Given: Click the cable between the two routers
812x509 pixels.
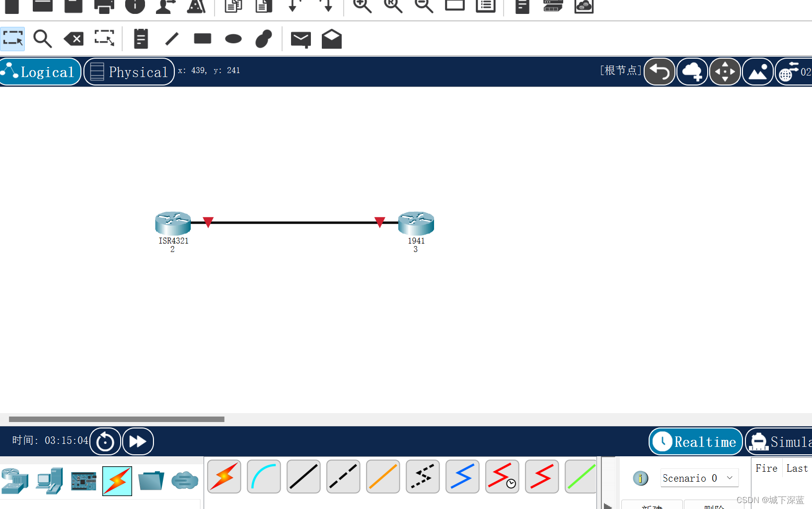Looking at the screenshot, I should 294,223.
